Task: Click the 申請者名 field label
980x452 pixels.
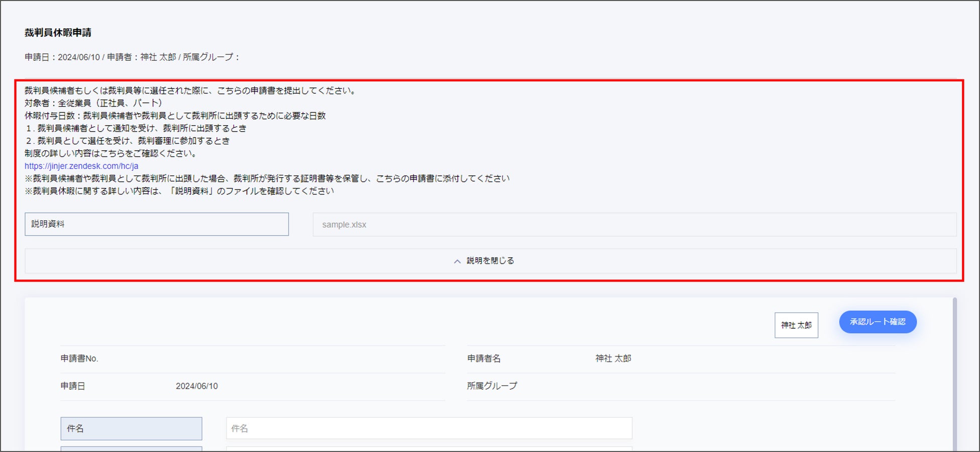Action: click(x=484, y=358)
